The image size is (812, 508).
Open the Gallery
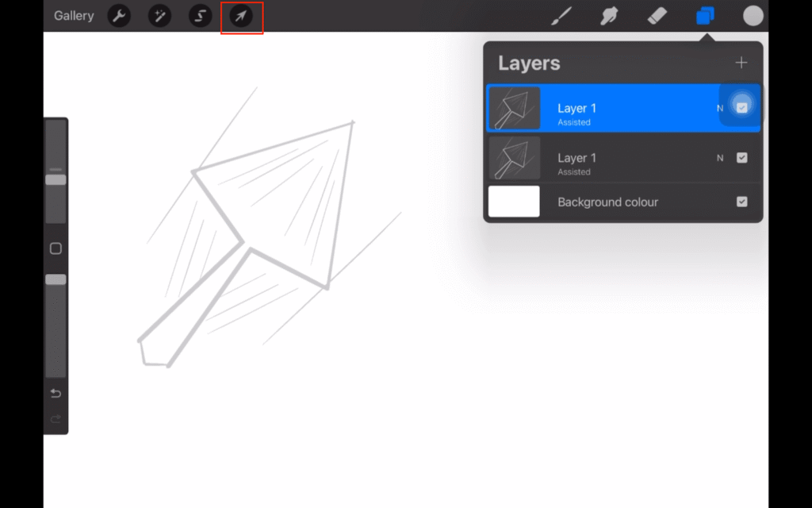pos(74,16)
